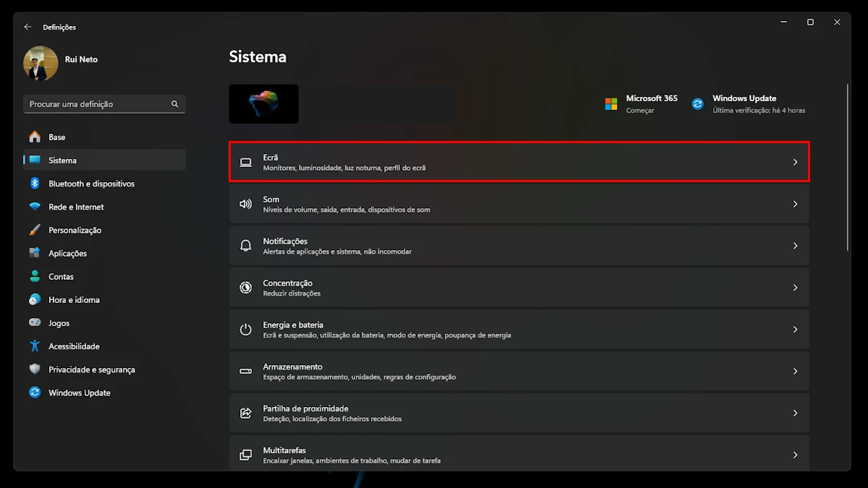The width and height of the screenshot is (868, 488).
Task: Go to the Jogos section
Action: [x=59, y=323]
